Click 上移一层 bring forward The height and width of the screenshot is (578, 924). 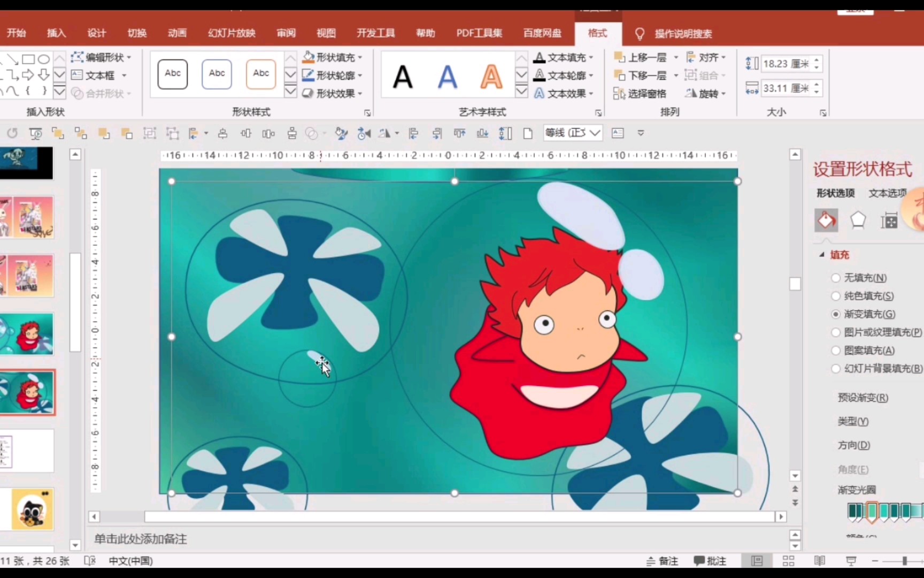click(640, 57)
